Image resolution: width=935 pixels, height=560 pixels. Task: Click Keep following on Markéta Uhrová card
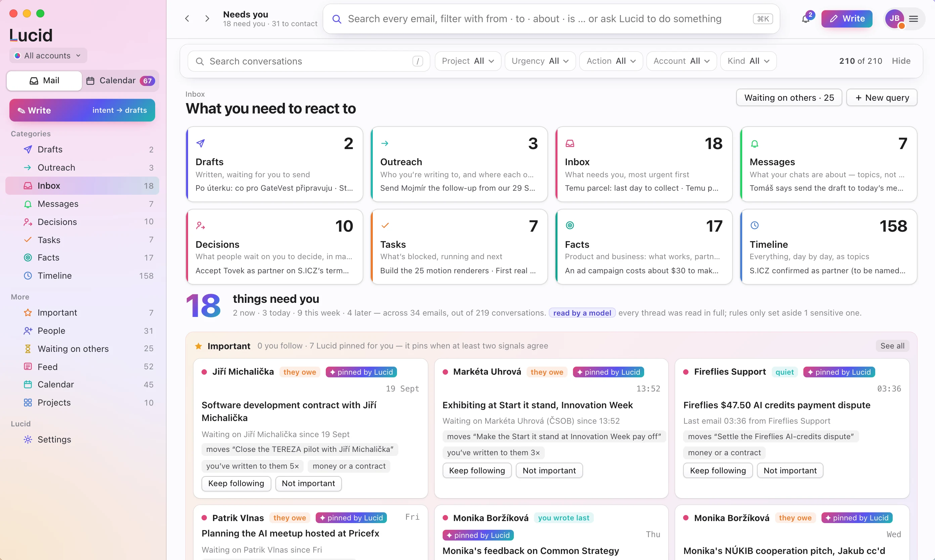(477, 471)
